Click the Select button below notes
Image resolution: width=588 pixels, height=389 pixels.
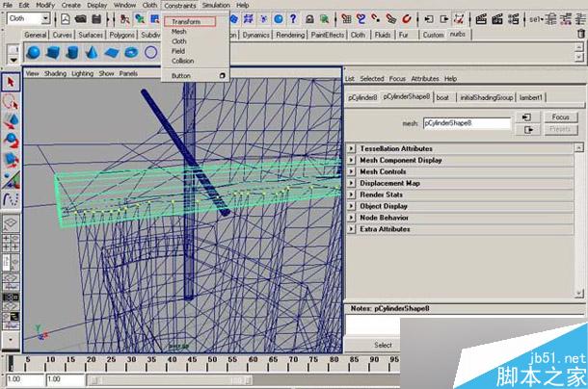tap(383, 345)
